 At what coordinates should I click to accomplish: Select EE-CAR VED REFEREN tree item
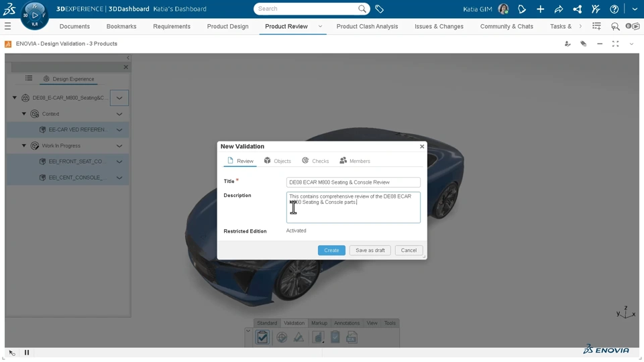(67, 129)
